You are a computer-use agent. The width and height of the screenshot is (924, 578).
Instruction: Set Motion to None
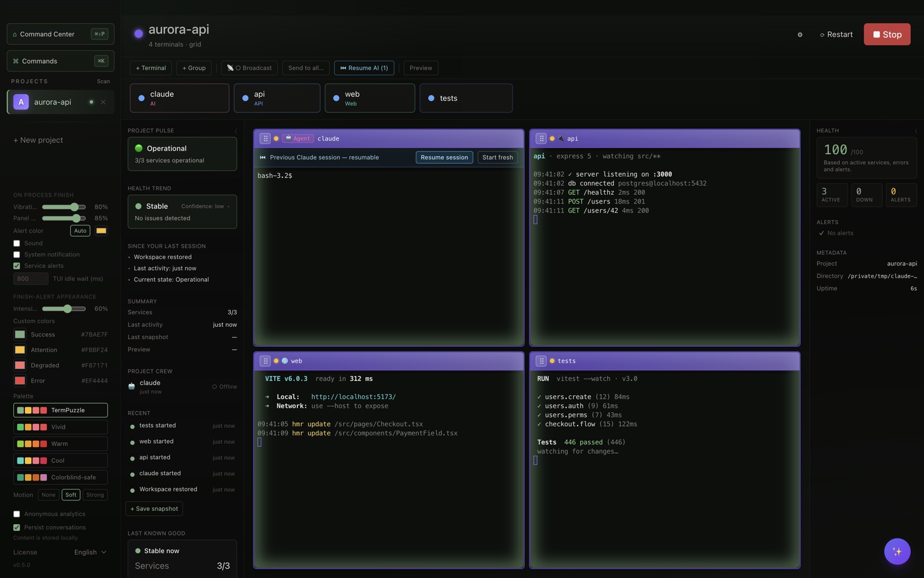(x=48, y=495)
